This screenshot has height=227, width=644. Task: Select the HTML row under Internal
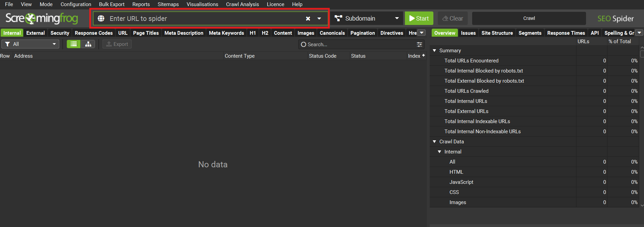point(534,172)
